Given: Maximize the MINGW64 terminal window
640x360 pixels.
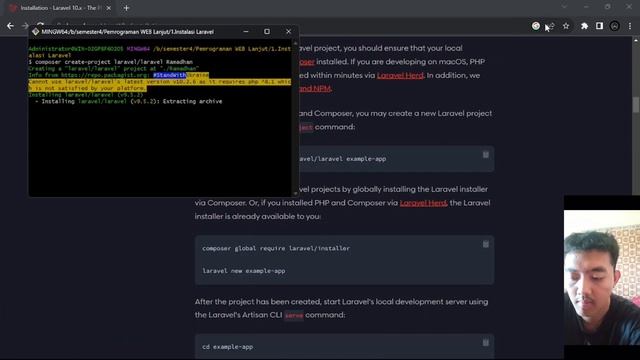Looking at the screenshot, I should click(x=267, y=31).
